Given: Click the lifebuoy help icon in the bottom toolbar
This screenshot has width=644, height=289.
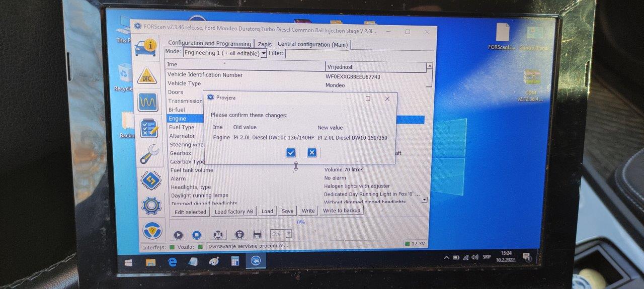Looking at the screenshot, I should tap(218, 235).
